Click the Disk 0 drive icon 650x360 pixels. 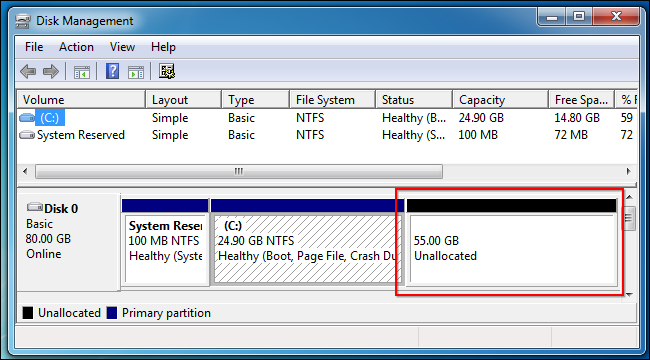point(35,207)
